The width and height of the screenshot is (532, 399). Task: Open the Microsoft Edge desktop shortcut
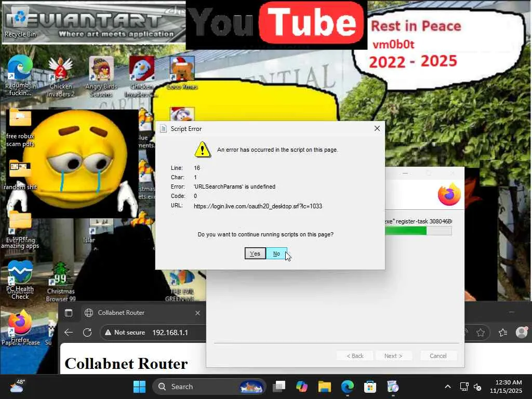20,75
